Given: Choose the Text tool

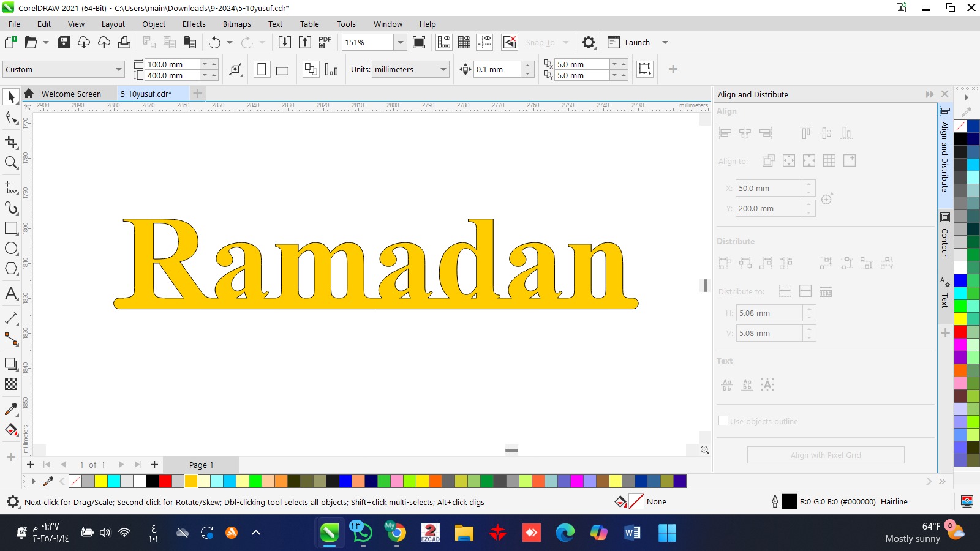Looking at the screenshot, I should click(x=11, y=294).
